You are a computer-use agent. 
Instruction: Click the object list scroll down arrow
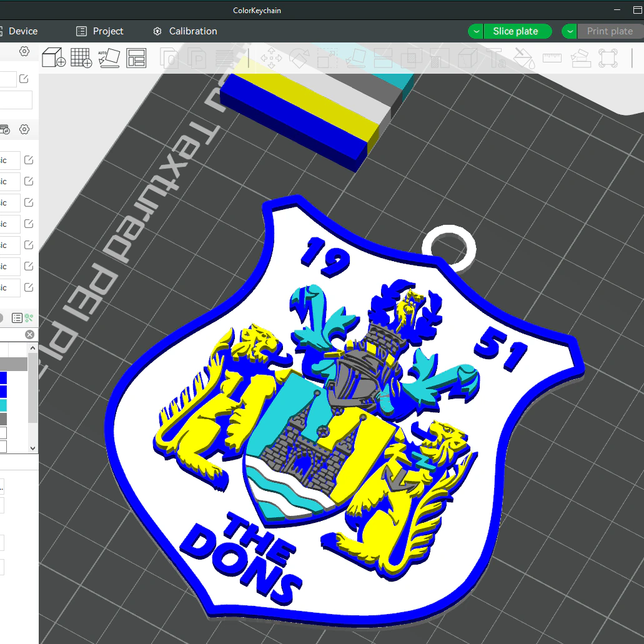pos(33,448)
